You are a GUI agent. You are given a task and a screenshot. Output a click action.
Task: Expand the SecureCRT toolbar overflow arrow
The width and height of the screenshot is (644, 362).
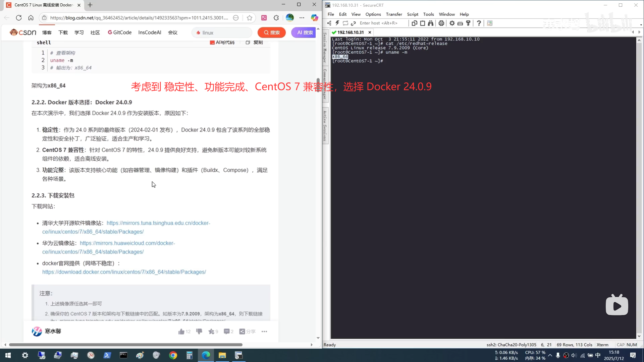pyautogui.click(x=641, y=25)
